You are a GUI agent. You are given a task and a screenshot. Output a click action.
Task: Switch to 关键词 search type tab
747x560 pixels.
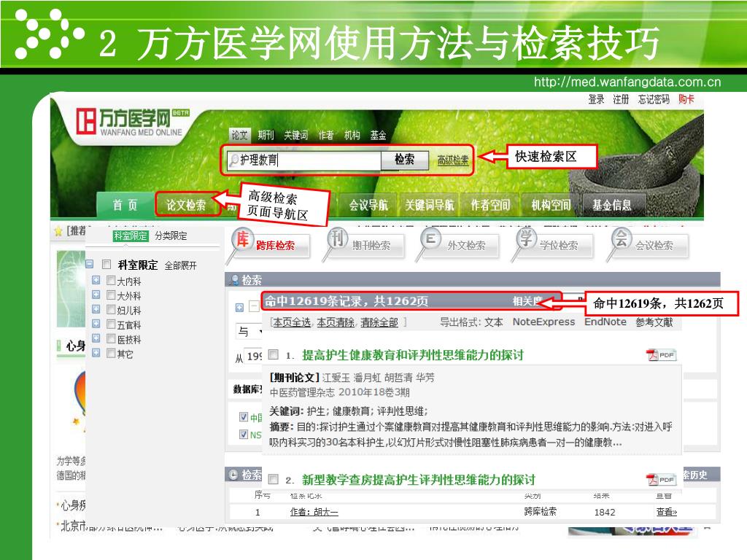point(296,135)
